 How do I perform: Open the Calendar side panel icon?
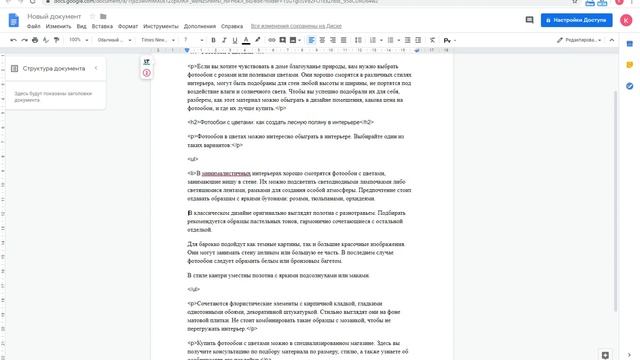click(630, 44)
